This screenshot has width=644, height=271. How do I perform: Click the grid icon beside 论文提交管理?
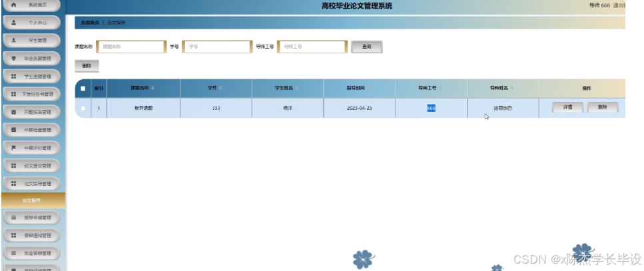[13, 166]
